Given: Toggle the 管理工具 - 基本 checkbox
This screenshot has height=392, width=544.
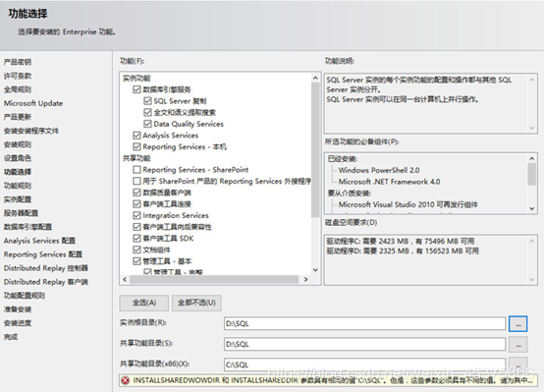Looking at the screenshot, I should (x=136, y=261).
